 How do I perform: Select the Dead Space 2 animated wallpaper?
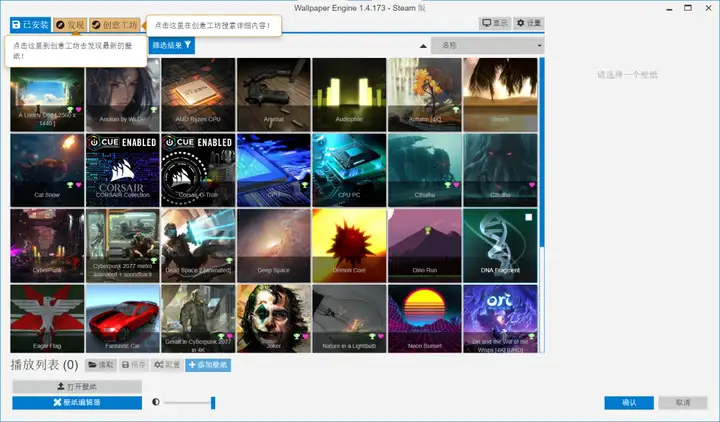click(x=198, y=246)
